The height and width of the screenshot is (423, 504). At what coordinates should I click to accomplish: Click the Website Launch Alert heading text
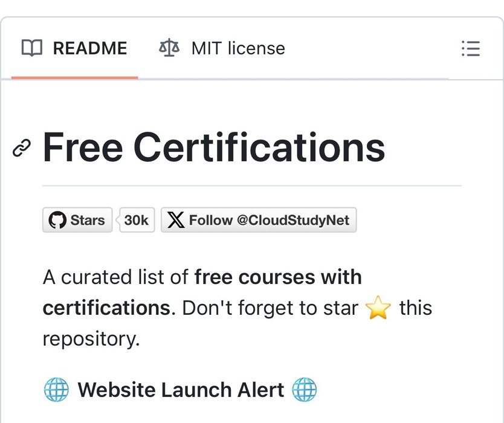coord(181,390)
